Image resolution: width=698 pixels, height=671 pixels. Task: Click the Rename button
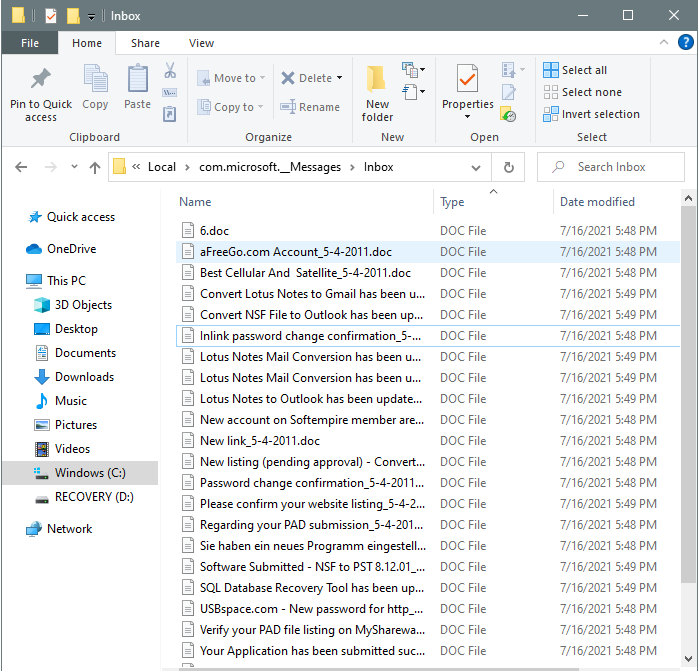click(x=310, y=107)
